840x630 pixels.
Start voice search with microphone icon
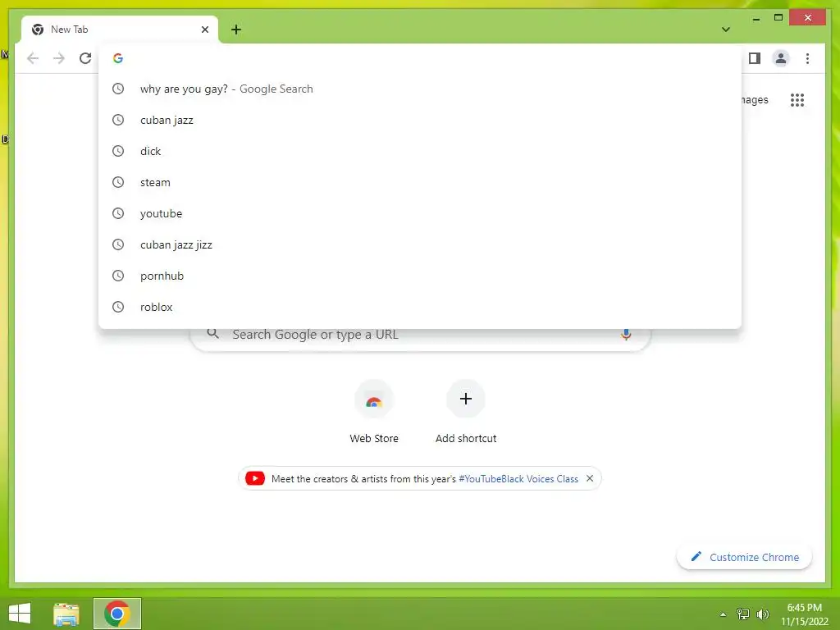(x=625, y=335)
